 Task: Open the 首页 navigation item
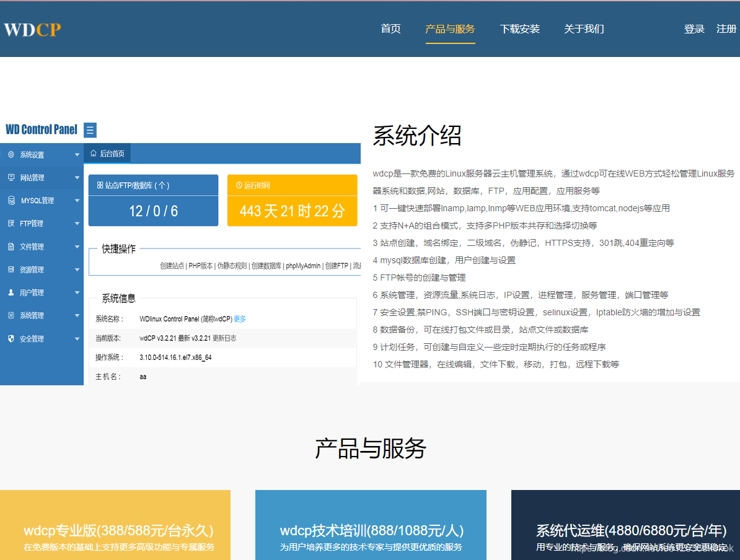tap(391, 28)
